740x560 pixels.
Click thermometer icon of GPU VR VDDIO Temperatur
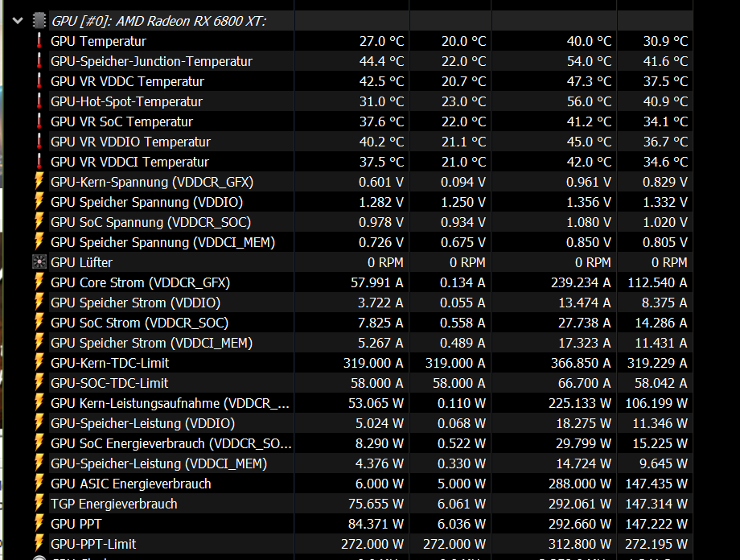39,142
